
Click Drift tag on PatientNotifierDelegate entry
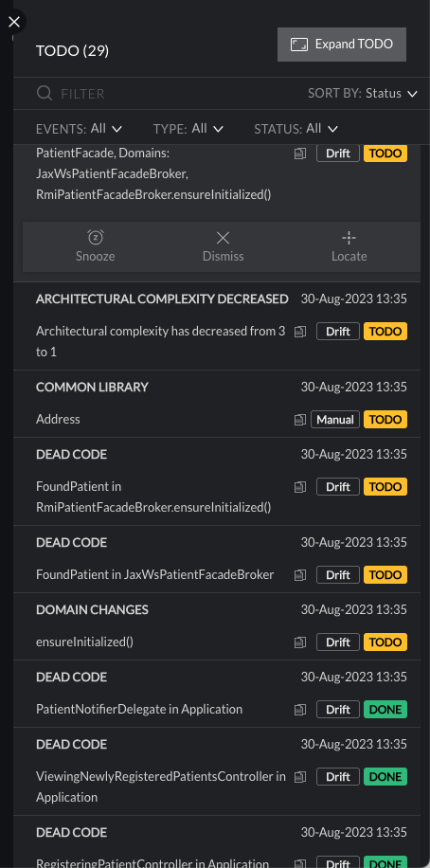click(337, 710)
